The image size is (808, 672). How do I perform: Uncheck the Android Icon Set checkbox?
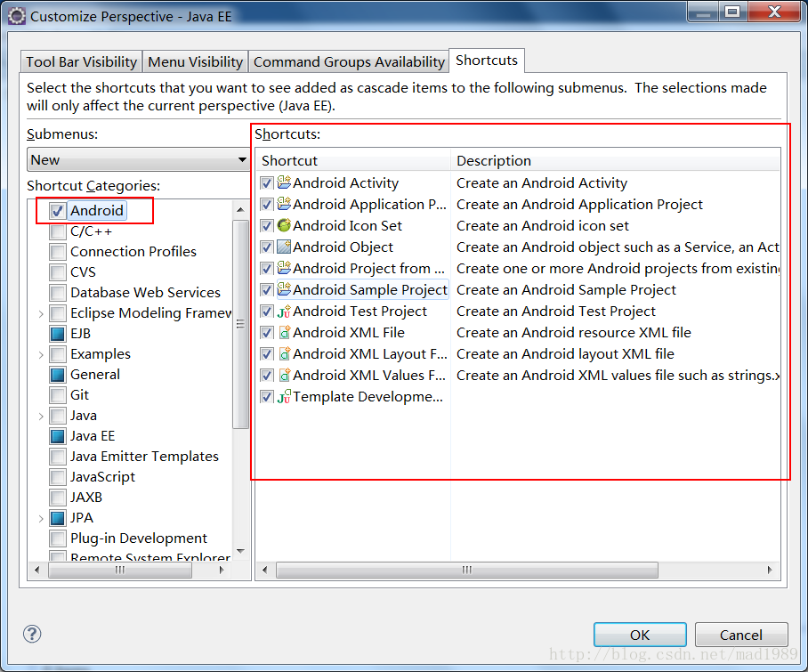click(x=266, y=226)
